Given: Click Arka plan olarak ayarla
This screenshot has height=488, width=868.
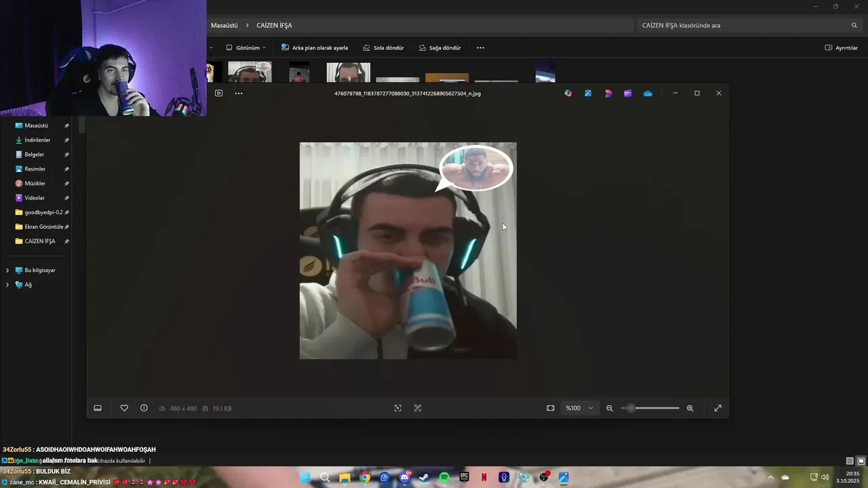Looking at the screenshot, I should pyautogui.click(x=315, y=48).
